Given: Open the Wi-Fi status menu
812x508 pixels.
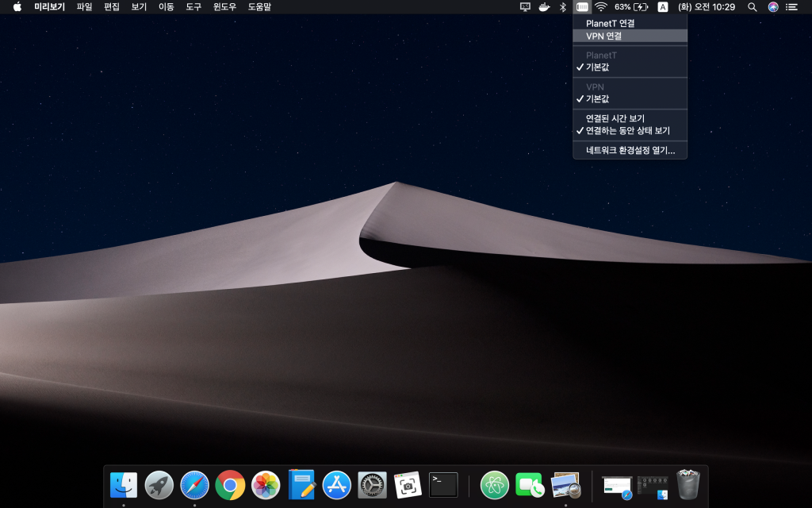Looking at the screenshot, I should (601, 6).
